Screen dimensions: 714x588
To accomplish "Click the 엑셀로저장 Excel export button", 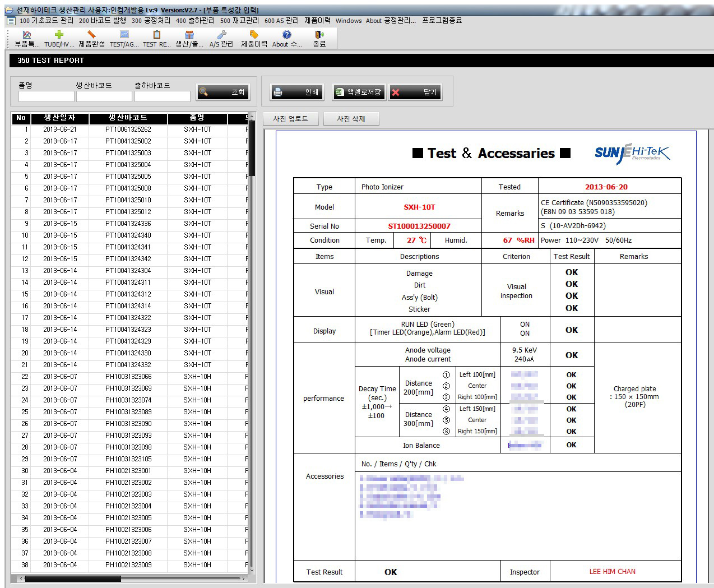I will click(358, 92).
